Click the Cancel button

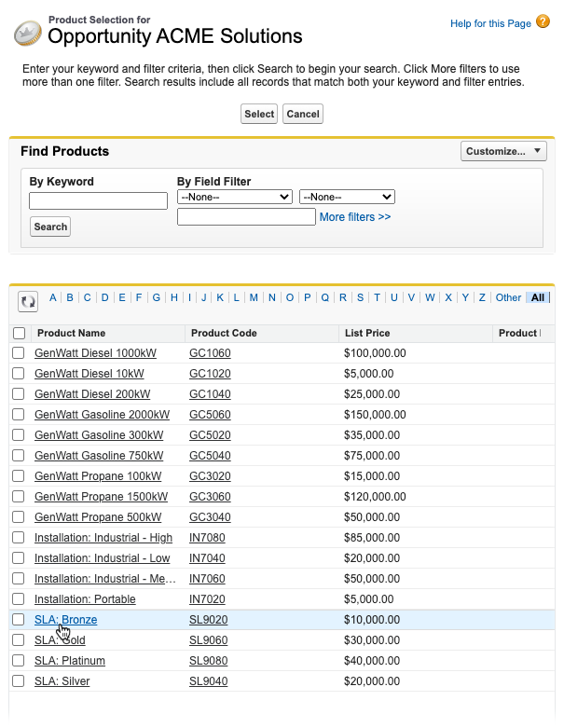tap(303, 114)
